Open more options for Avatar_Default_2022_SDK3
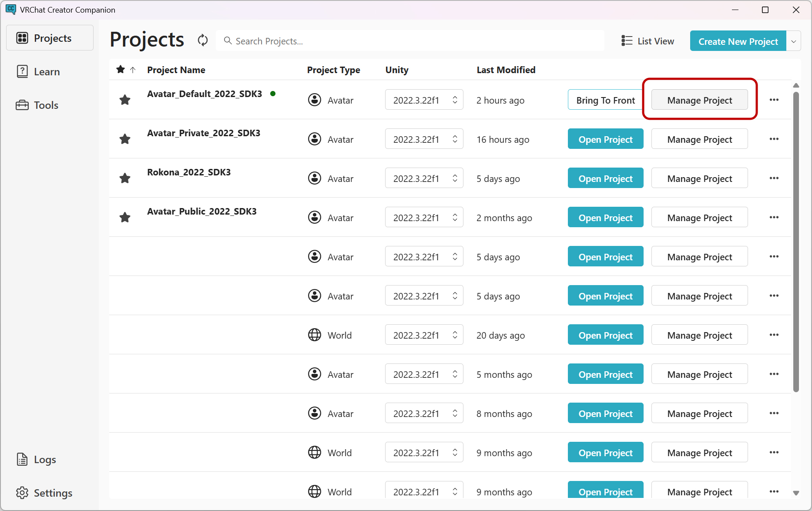812x511 pixels. [774, 100]
